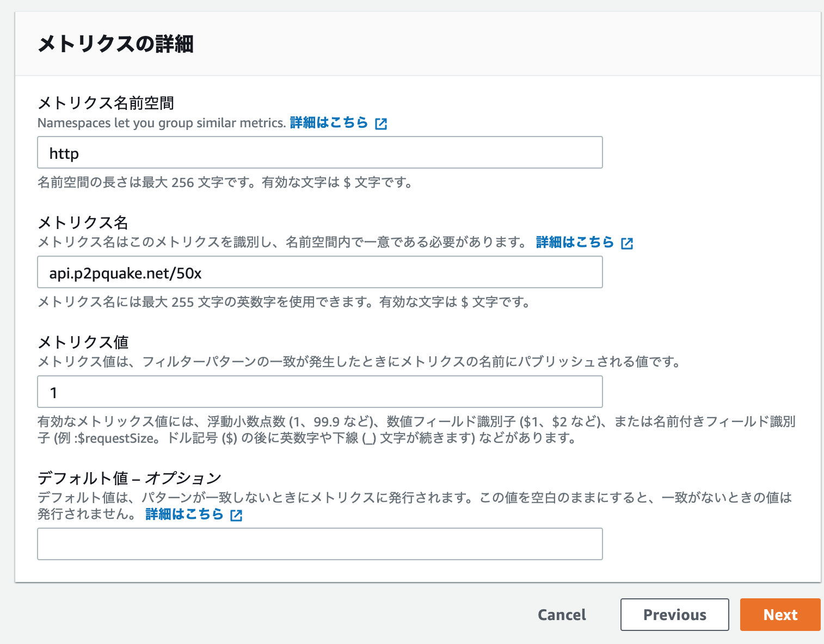Click the メトリクス値 label

click(83, 342)
